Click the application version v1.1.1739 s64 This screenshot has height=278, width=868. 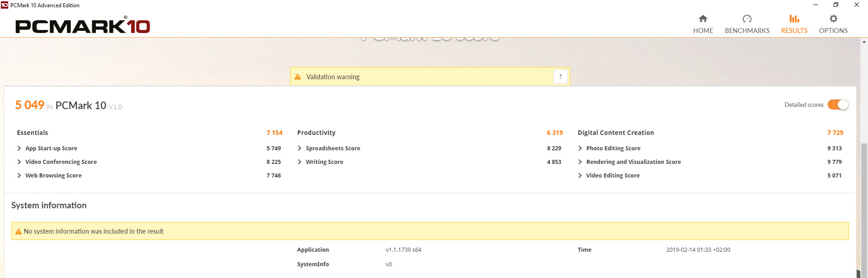point(403,250)
